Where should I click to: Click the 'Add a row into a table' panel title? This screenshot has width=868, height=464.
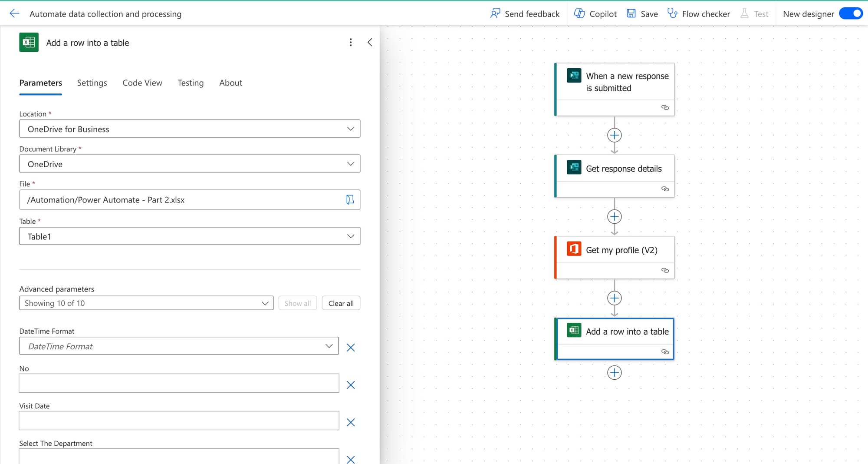pyautogui.click(x=88, y=43)
